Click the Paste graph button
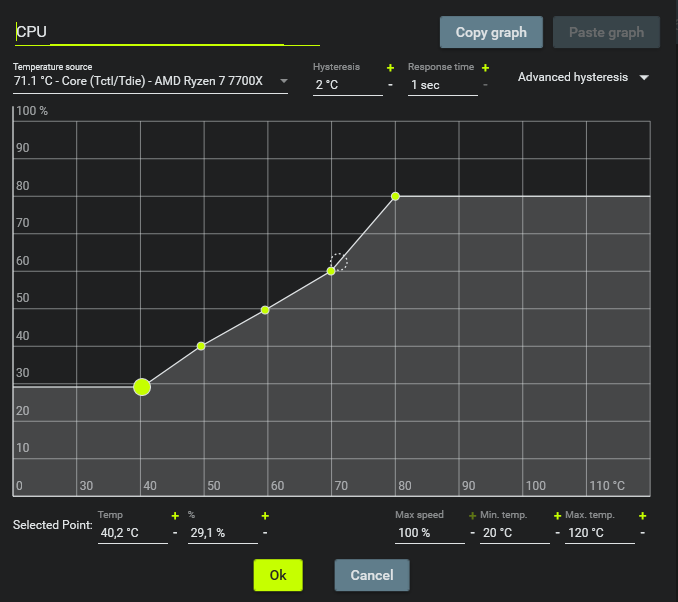The height and width of the screenshot is (602, 678). click(606, 32)
